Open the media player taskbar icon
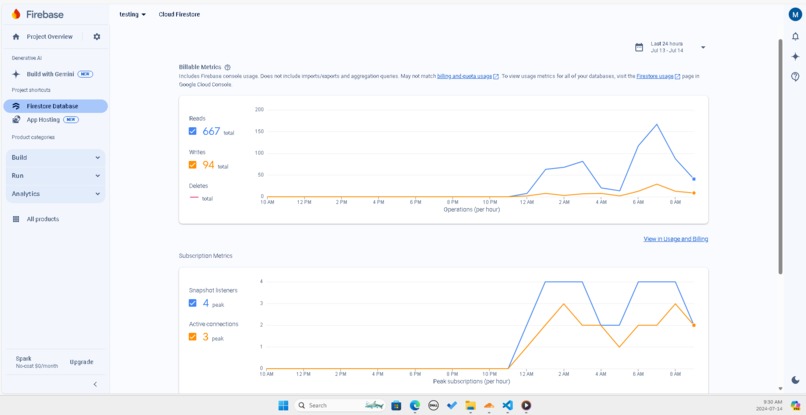806x415 pixels. click(x=526, y=405)
